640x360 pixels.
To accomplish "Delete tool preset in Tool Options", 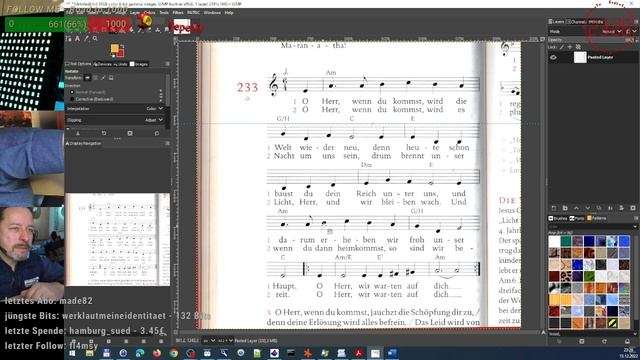I will coord(130,133).
